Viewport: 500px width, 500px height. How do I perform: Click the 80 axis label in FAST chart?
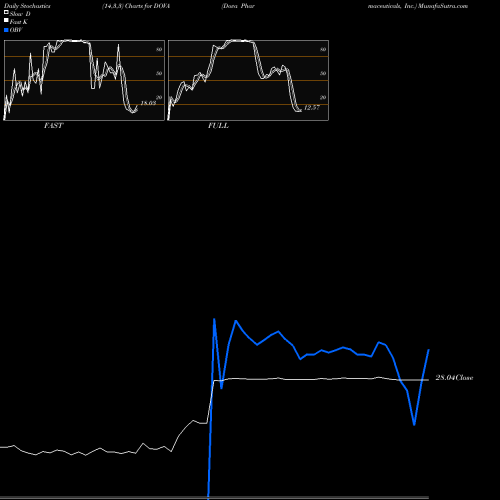point(159,49)
